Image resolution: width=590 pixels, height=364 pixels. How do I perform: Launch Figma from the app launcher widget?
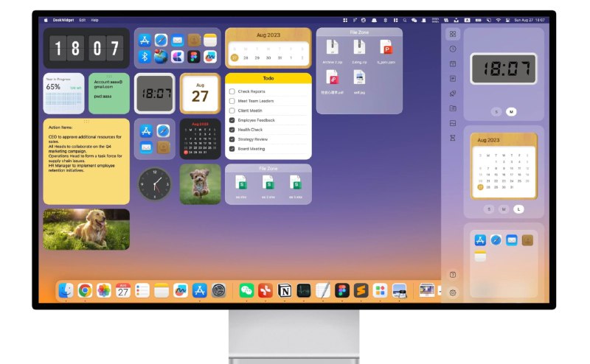[x=194, y=57]
